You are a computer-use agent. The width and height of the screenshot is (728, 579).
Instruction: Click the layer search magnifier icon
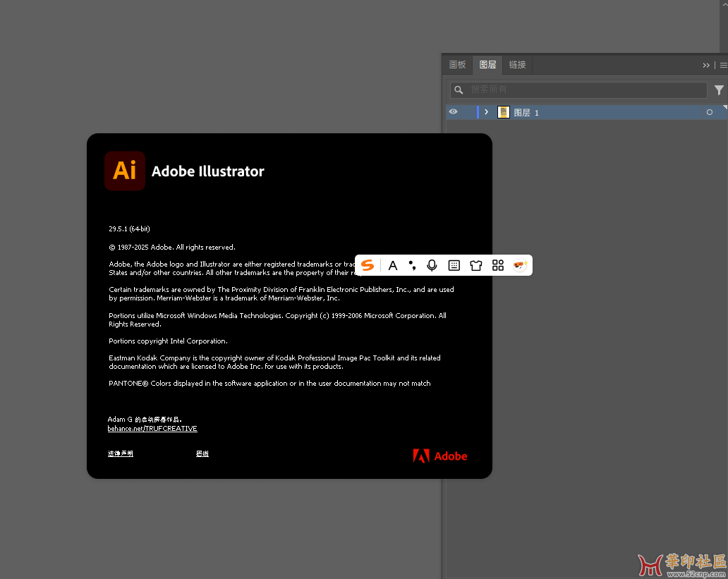(x=459, y=90)
